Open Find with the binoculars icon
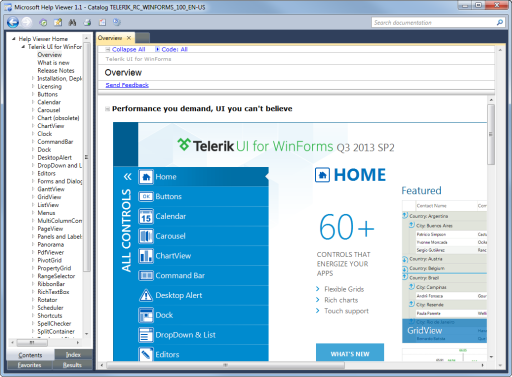Viewport: 512px width, 377px height. (x=72, y=23)
